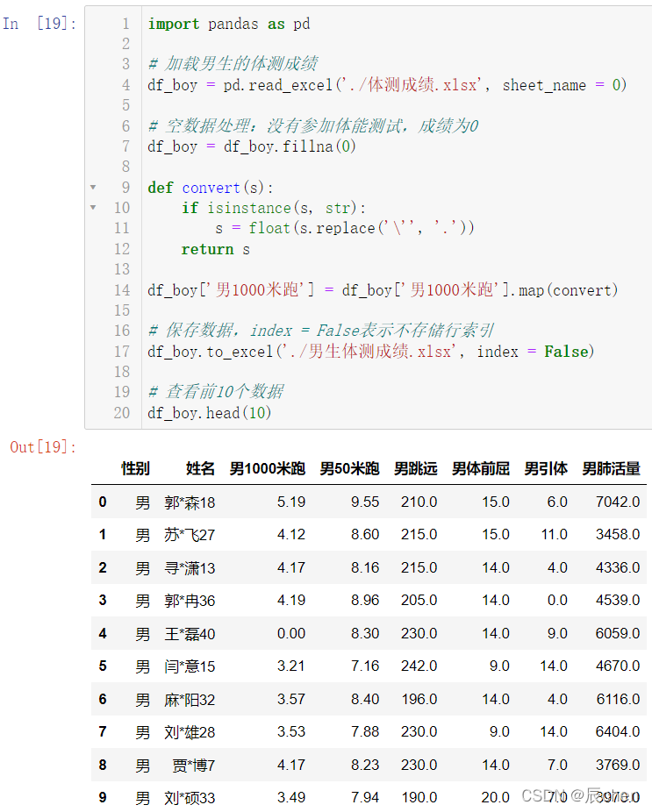Click the 男引体 column header

pyautogui.click(x=546, y=468)
